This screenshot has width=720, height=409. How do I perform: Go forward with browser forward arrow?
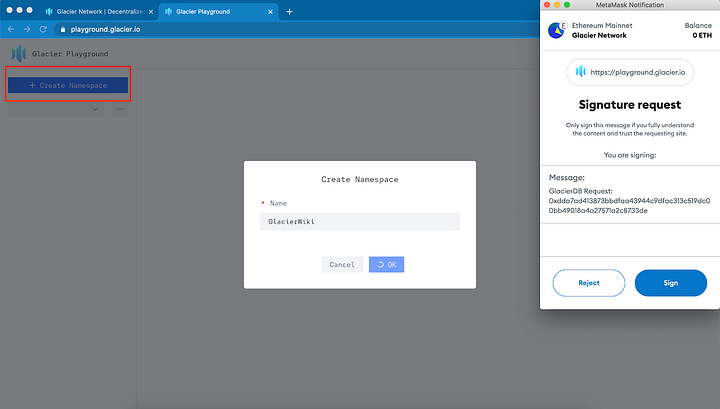coord(27,29)
